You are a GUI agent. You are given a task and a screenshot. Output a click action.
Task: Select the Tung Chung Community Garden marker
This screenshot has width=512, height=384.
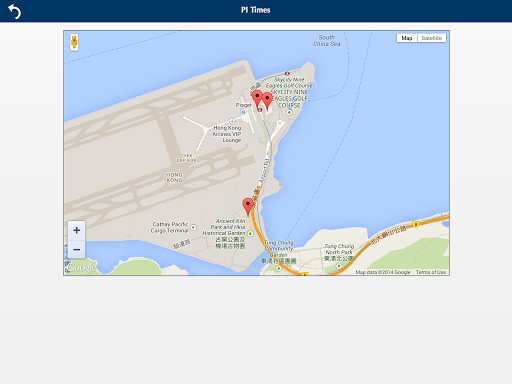(279, 268)
